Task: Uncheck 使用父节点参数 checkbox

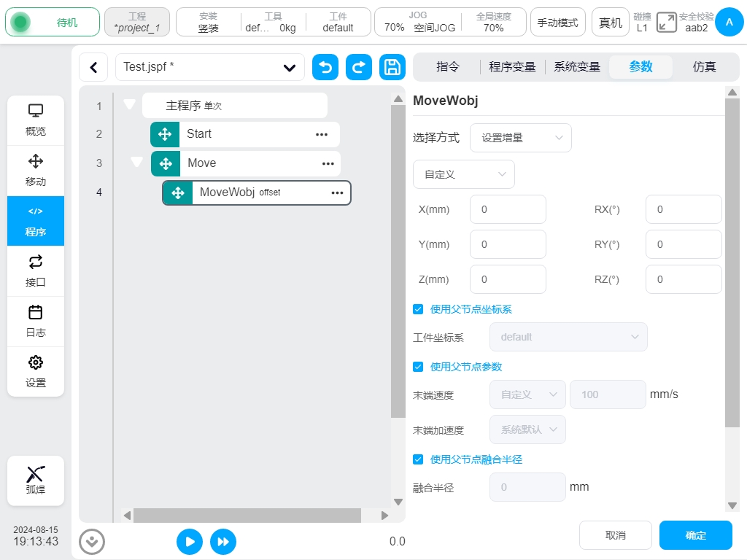Action: click(x=418, y=367)
